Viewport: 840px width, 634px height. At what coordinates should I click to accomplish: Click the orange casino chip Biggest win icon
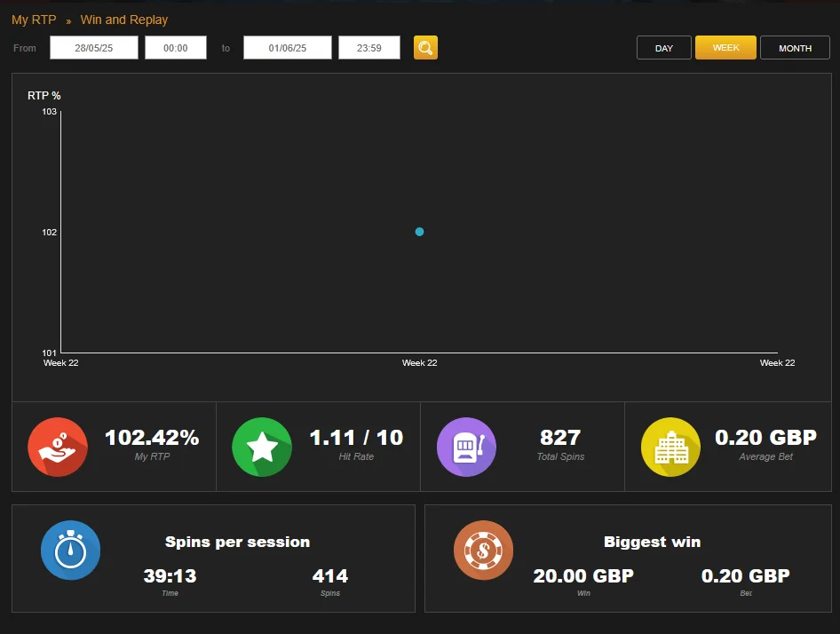click(x=483, y=550)
